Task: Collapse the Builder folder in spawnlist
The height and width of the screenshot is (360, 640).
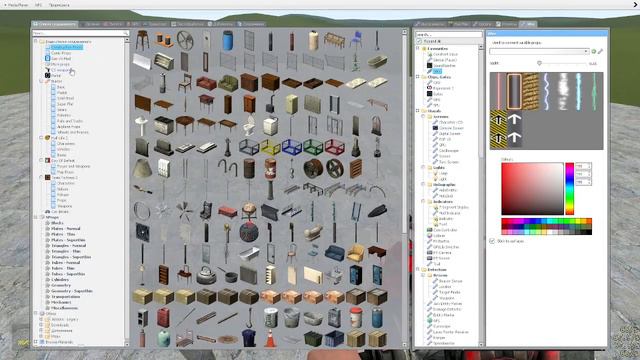Action: [41, 81]
